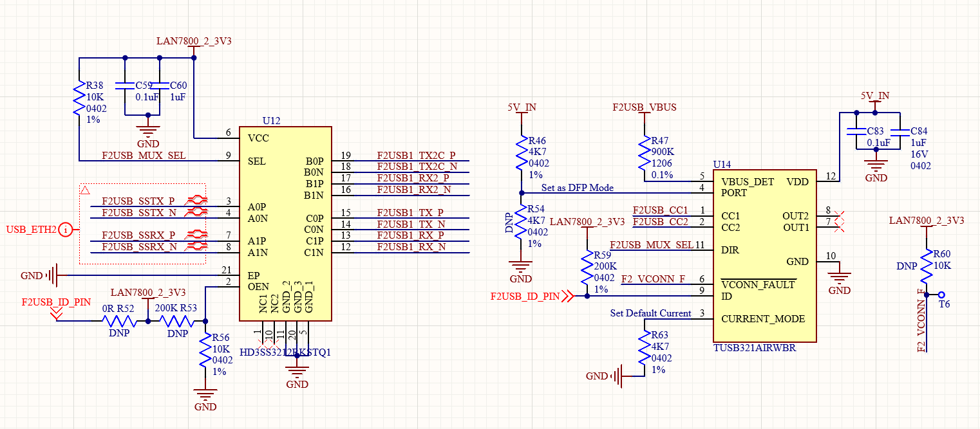Select the R59 200K resistor
Viewport: 980px width, 429px height.
pos(587,268)
